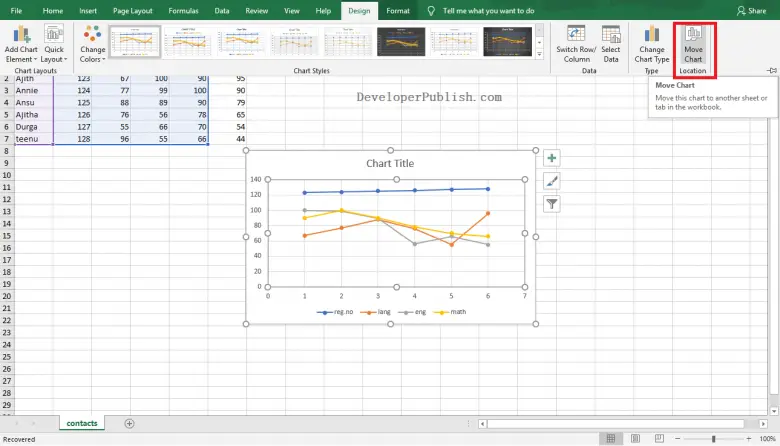Open the Select Data dialog
The width and height of the screenshot is (780, 446).
(x=611, y=46)
